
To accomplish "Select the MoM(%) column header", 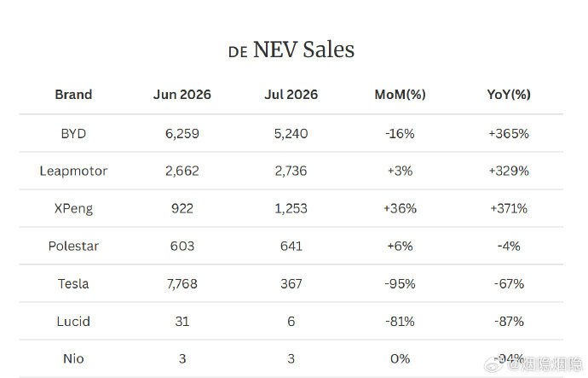I will click(x=401, y=95).
